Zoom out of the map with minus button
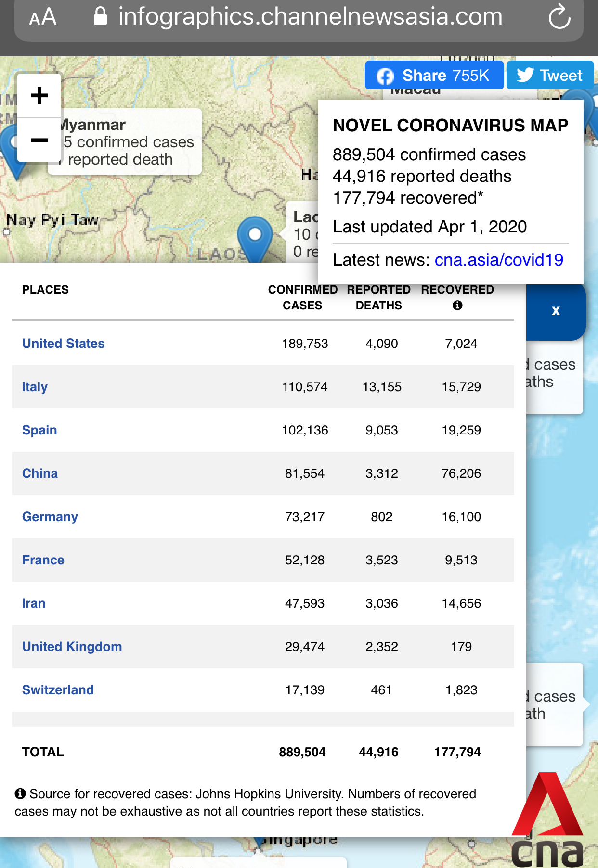Image resolution: width=598 pixels, height=868 pixels. (39, 140)
